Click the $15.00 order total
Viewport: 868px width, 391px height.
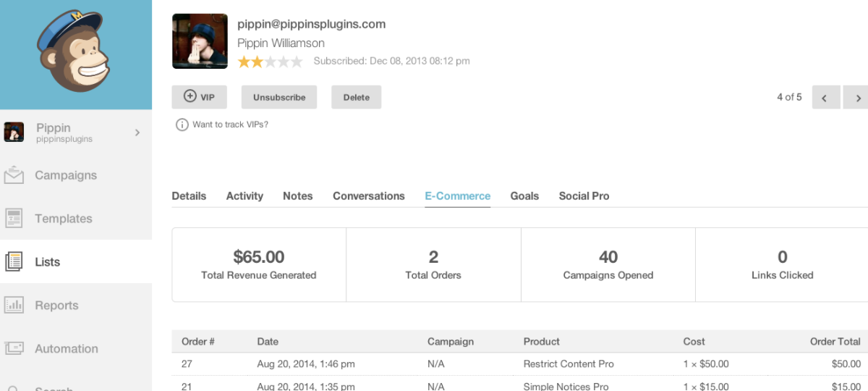(x=846, y=387)
